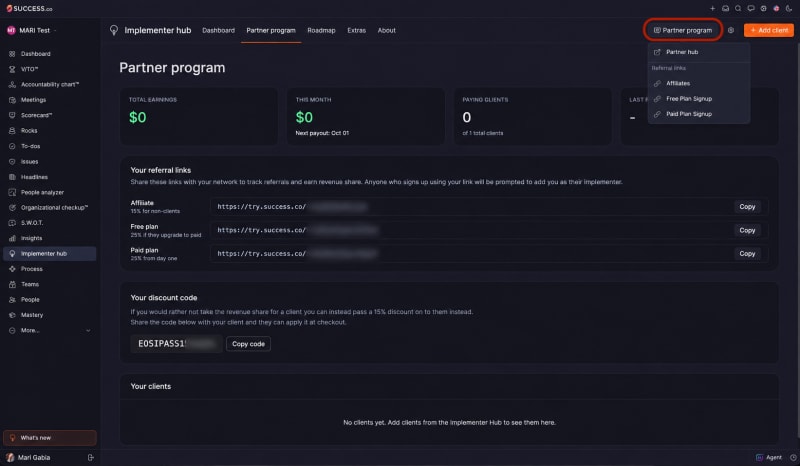Choose Free Plan Signup in dropdown
The height and width of the screenshot is (466, 800).
pyautogui.click(x=699, y=99)
